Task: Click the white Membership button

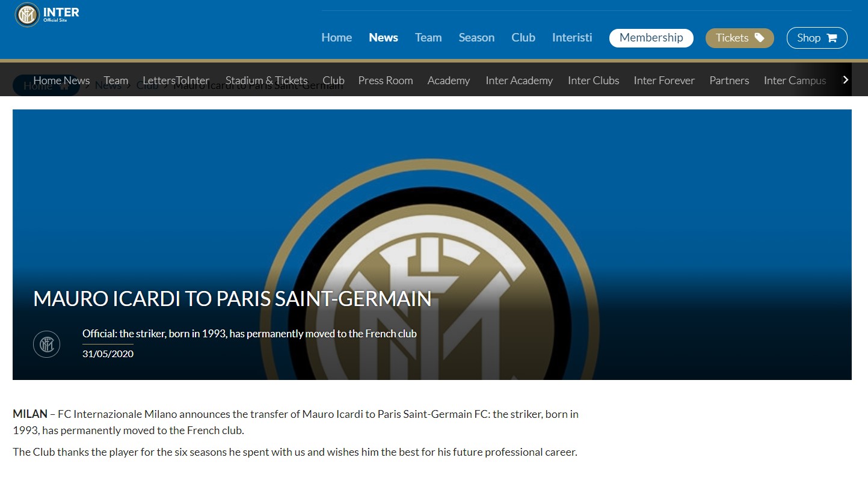Action: [651, 38]
